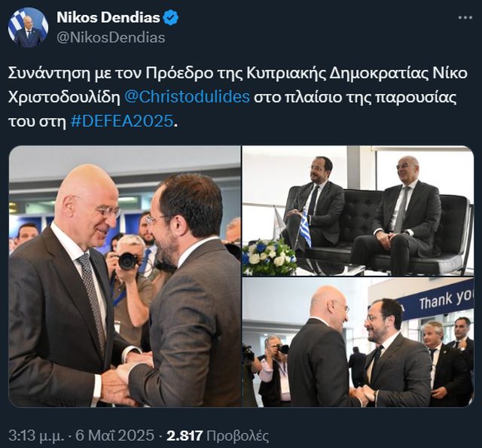Click the tweet text starting with Συνάντηση
This screenshot has height=448, width=482.
[x=238, y=97]
